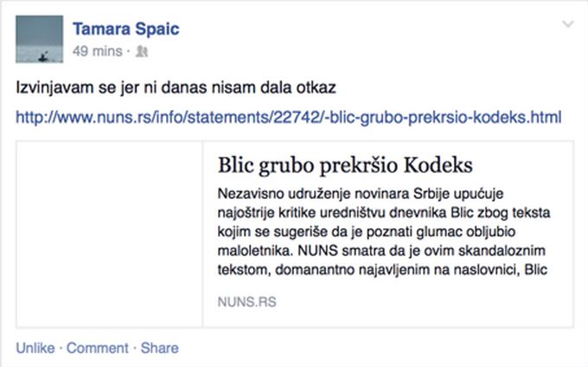Open the "49 mins" post timestamp

(x=98, y=51)
